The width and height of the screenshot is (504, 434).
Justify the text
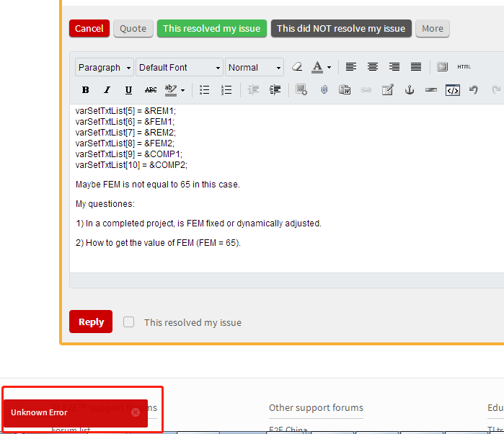click(x=416, y=67)
